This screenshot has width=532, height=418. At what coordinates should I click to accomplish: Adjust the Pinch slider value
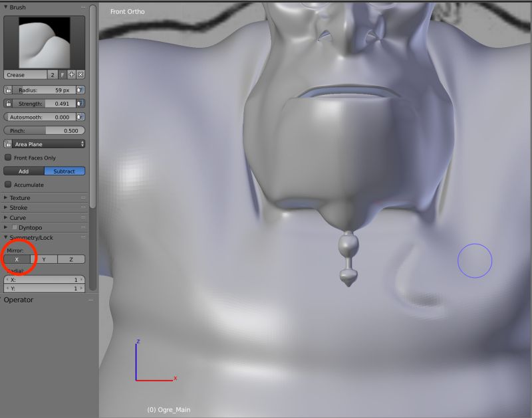(x=43, y=130)
